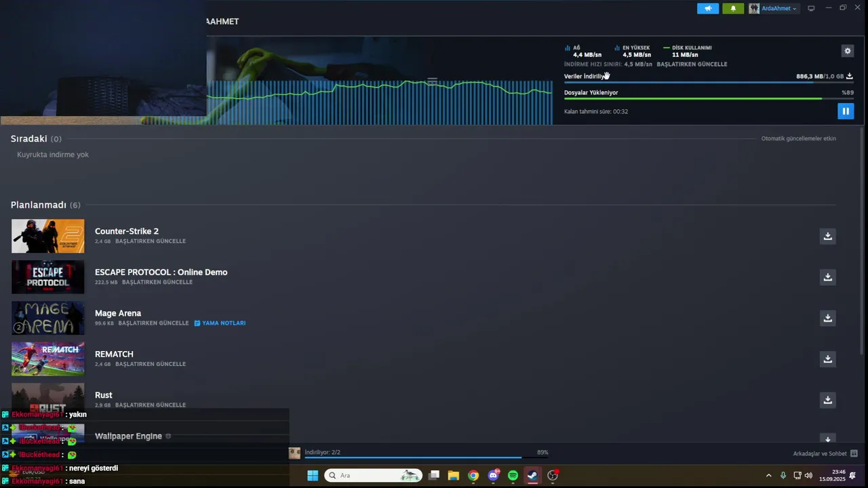Viewport: 868px width, 488px height.
Task: Click Otomatik güncellemeler etkin link
Action: (799, 138)
